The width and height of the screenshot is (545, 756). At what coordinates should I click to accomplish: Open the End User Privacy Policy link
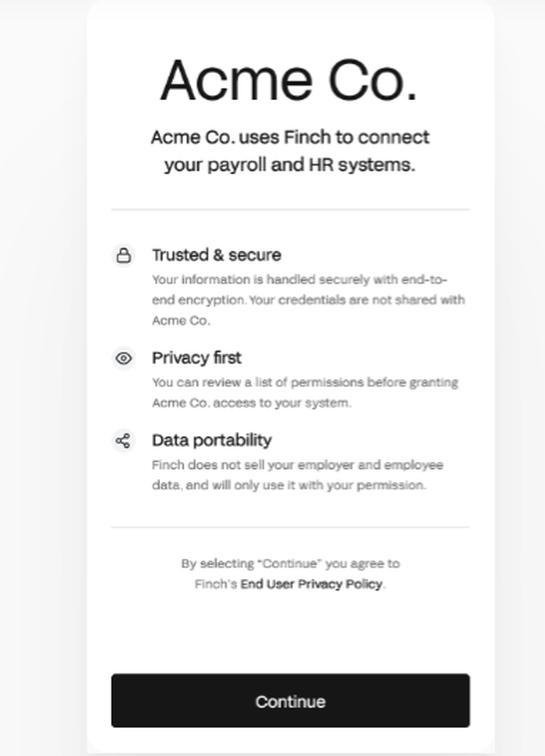pos(312,584)
